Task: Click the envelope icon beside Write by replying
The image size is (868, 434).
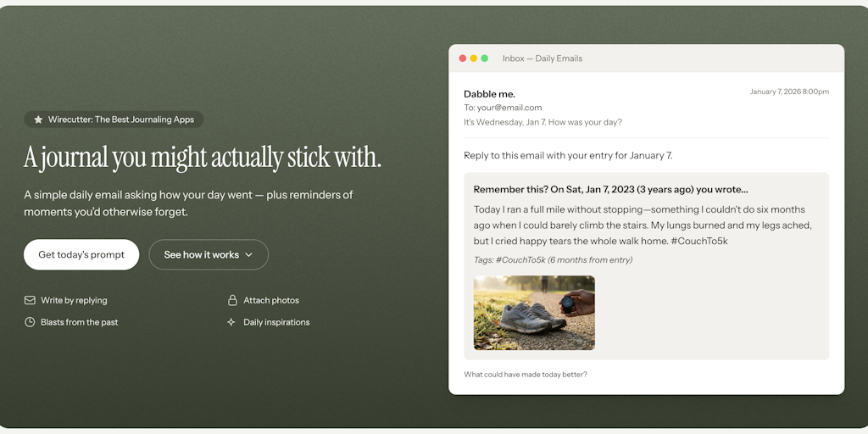Action: [30, 300]
